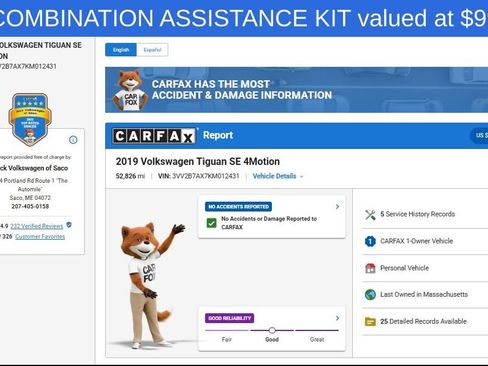Open 232 Verified Reviews link

(37, 226)
